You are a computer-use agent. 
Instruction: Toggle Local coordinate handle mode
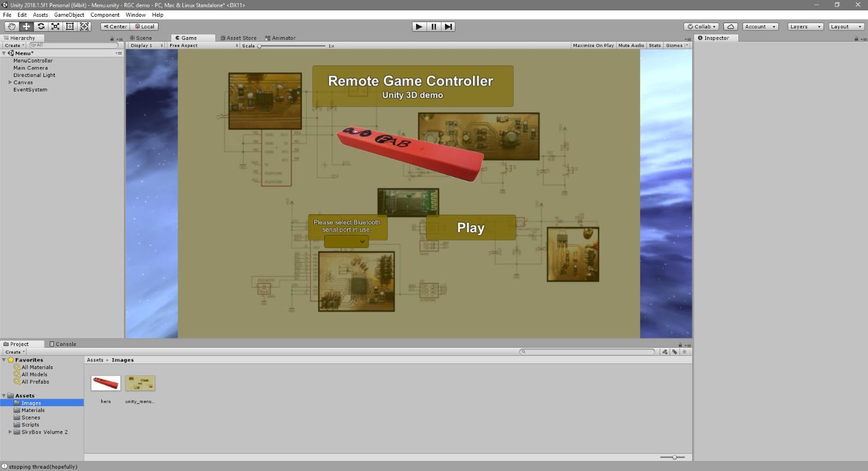144,27
